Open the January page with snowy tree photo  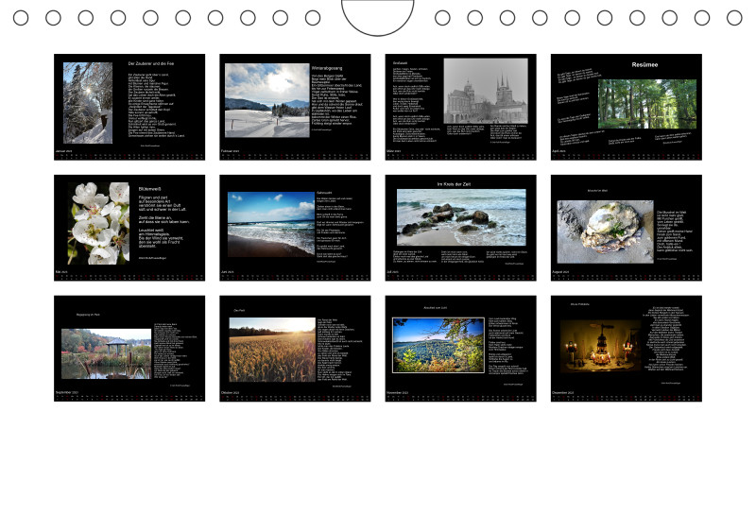tap(129, 107)
